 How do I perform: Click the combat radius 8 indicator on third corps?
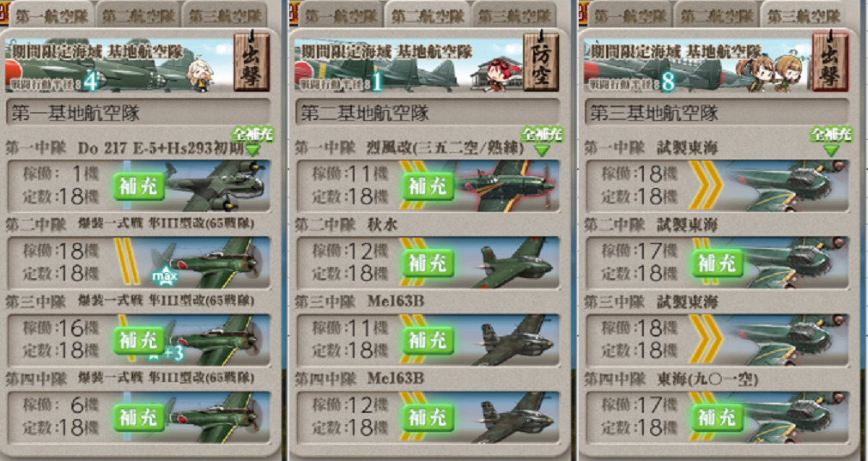(x=668, y=83)
